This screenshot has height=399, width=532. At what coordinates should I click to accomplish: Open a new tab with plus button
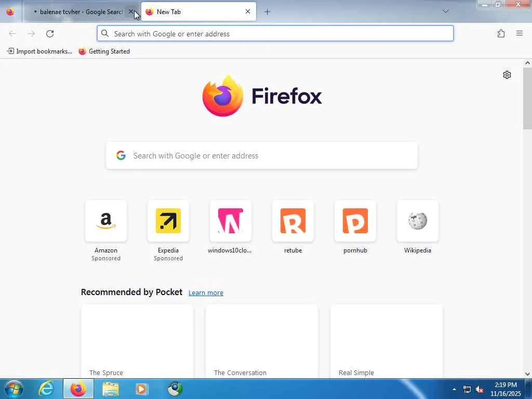tap(268, 12)
